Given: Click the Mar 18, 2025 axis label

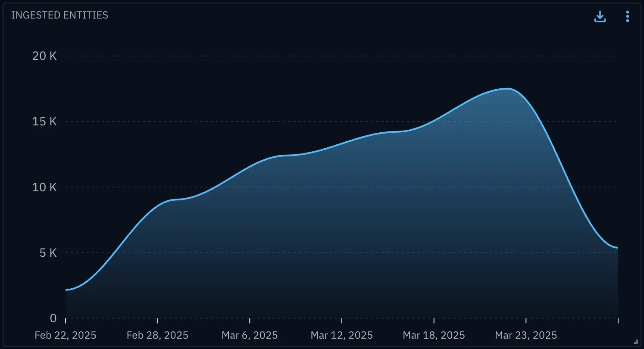Looking at the screenshot, I should tap(434, 335).
